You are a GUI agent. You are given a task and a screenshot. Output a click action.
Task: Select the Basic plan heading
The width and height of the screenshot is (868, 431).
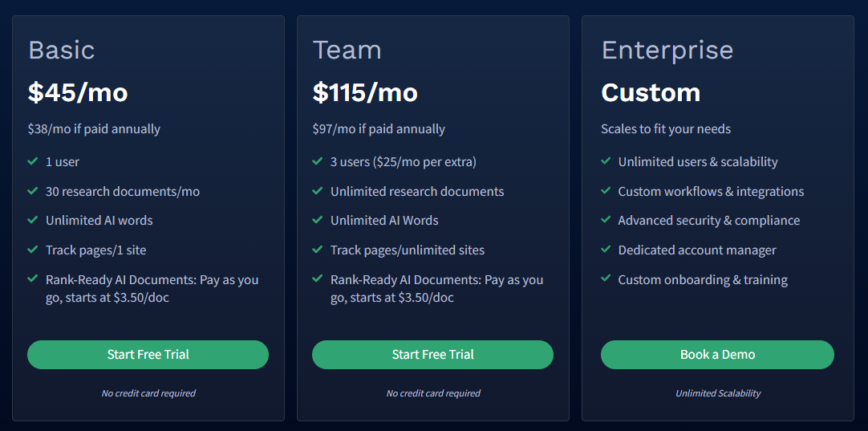tap(62, 50)
